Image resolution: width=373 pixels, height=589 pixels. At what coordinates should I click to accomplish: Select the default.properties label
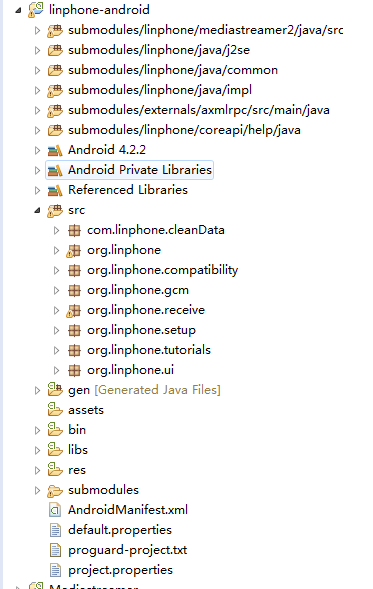coord(120,530)
